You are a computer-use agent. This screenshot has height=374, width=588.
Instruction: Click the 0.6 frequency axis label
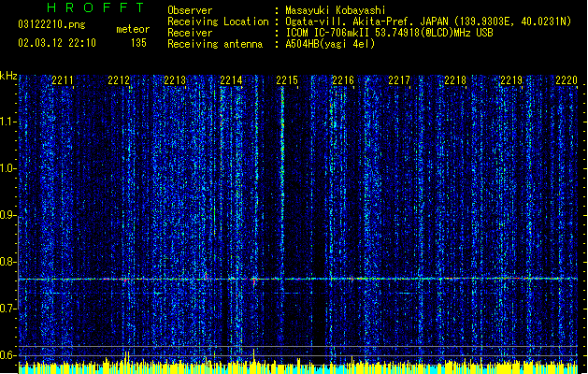pos(8,355)
